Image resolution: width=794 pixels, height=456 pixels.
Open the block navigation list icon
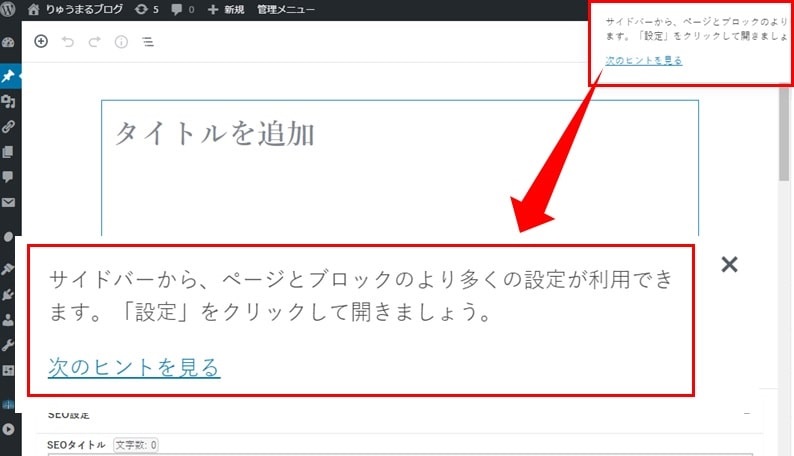pos(148,42)
